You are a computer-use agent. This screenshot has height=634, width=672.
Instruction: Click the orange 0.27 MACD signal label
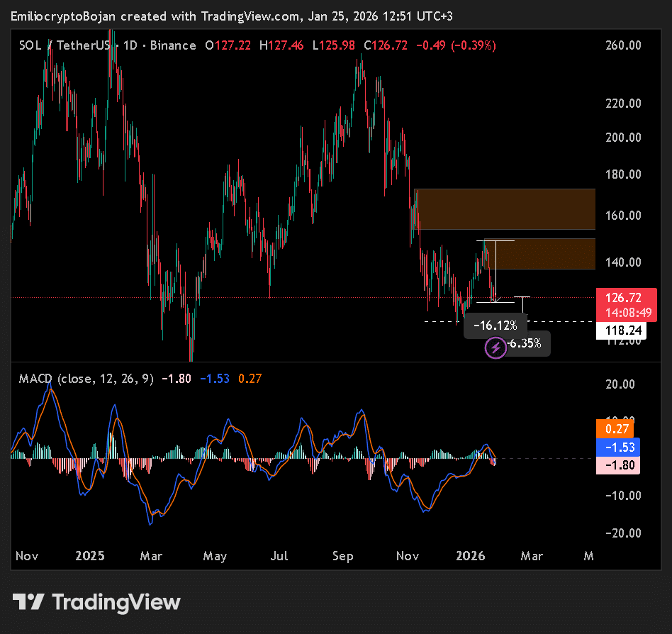(615, 428)
